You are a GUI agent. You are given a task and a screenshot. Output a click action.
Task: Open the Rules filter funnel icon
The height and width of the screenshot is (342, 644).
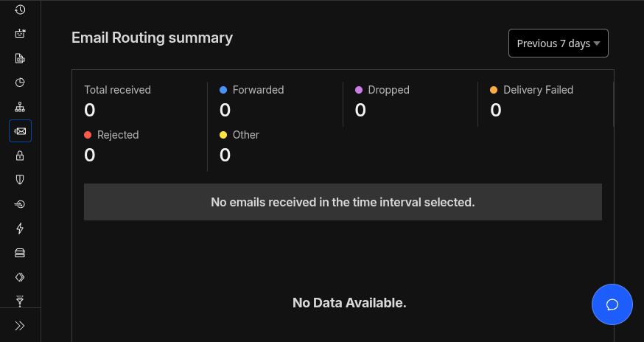(20, 301)
